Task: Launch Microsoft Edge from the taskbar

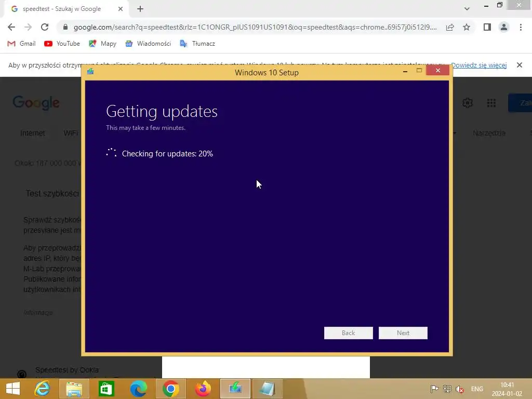Action: (138, 389)
